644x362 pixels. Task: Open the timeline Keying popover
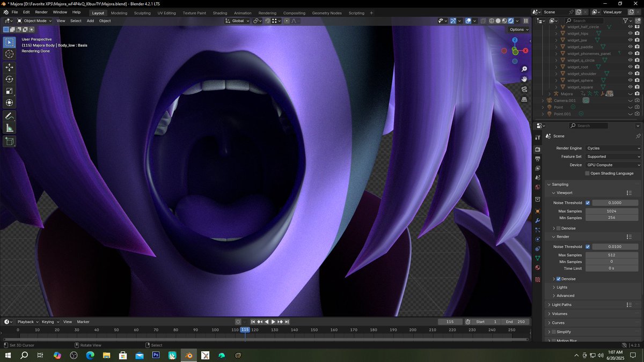click(x=50, y=322)
